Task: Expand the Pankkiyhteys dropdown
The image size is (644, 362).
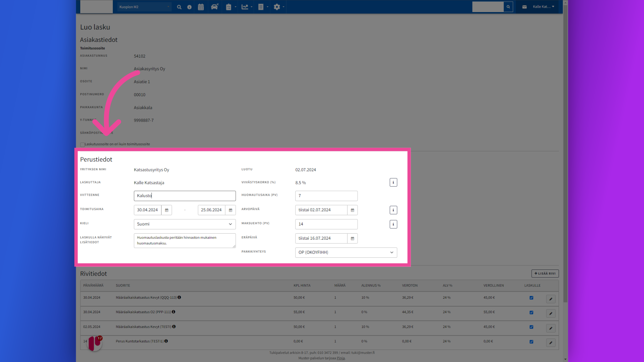Action: (x=346, y=253)
